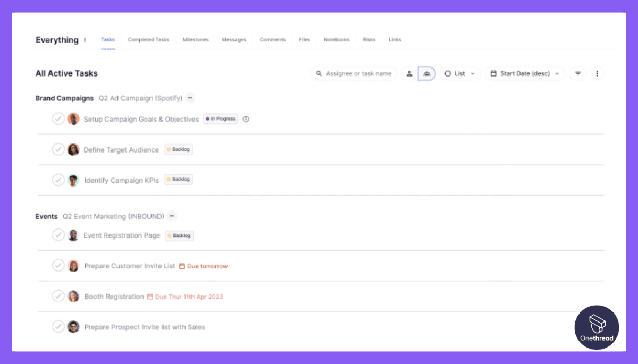Click the clock icon on Setup Campaign Goals task
The height and width of the screenshot is (364, 638).
click(246, 118)
